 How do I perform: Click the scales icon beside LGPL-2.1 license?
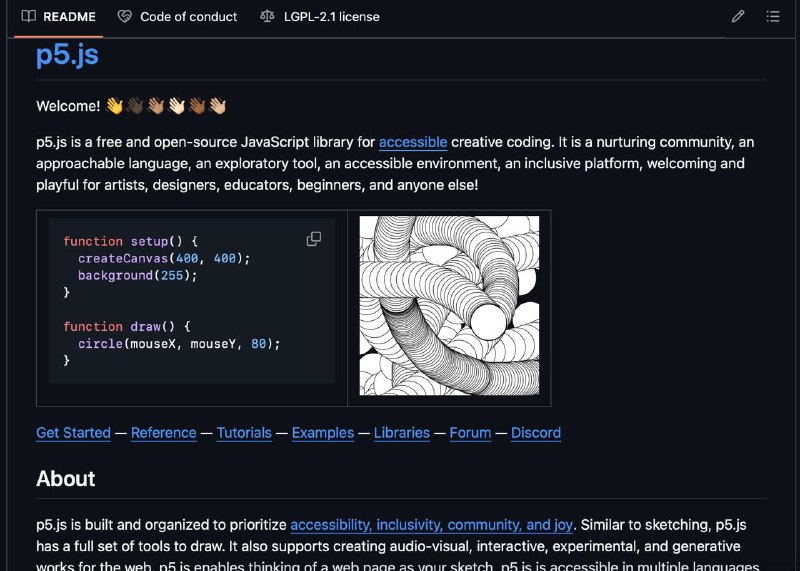point(267,16)
